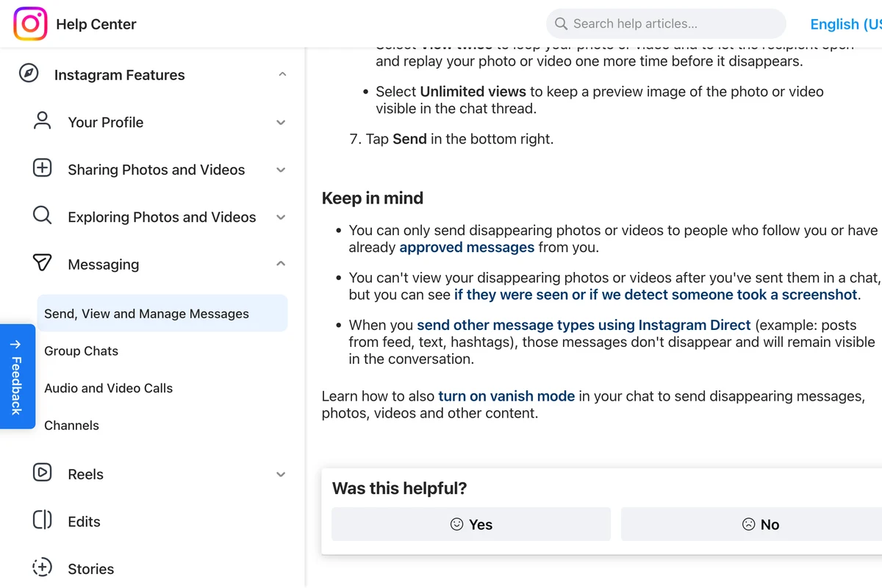Click the Instagram Features section label
882x588 pixels.
click(x=119, y=75)
